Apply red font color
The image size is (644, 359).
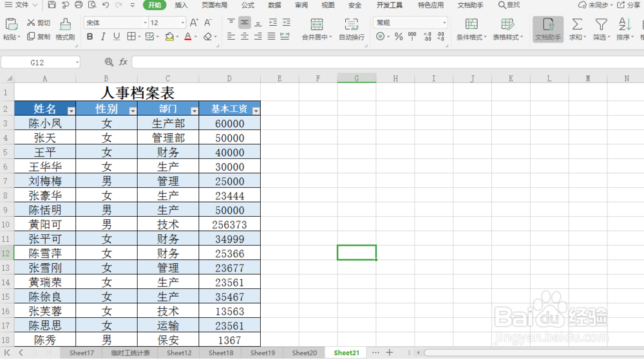click(187, 37)
